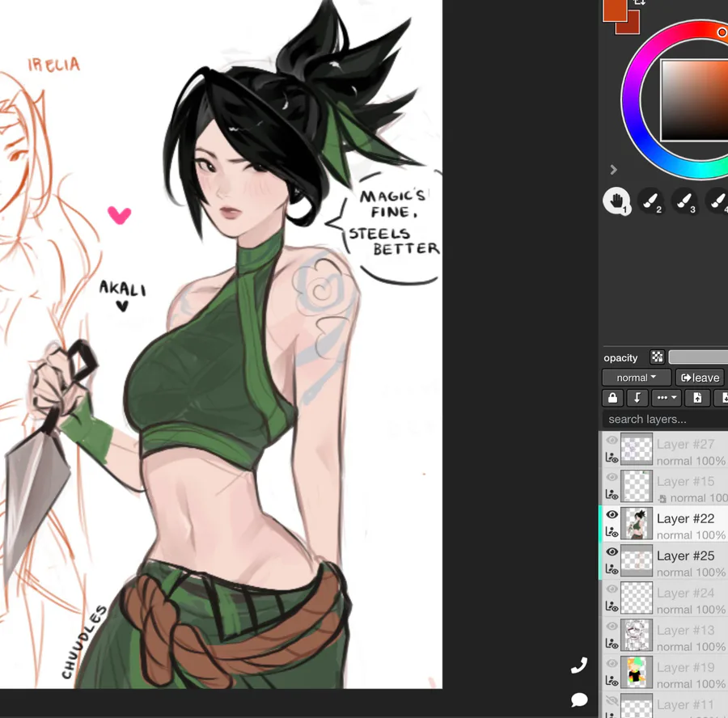Open the layer options ellipsis dropdown
Image resolution: width=728 pixels, height=718 pixels.
click(667, 398)
